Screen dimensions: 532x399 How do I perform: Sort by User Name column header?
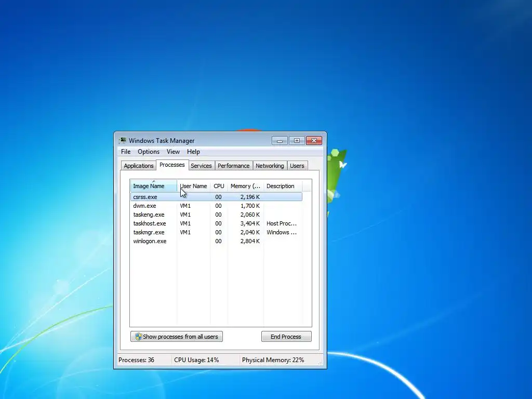tap(193, 186)
